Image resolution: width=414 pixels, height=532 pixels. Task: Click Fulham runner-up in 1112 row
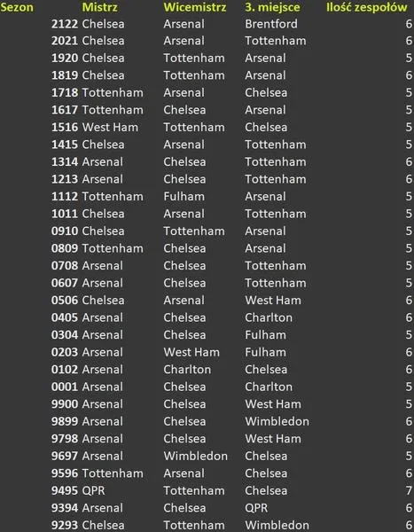184,197
